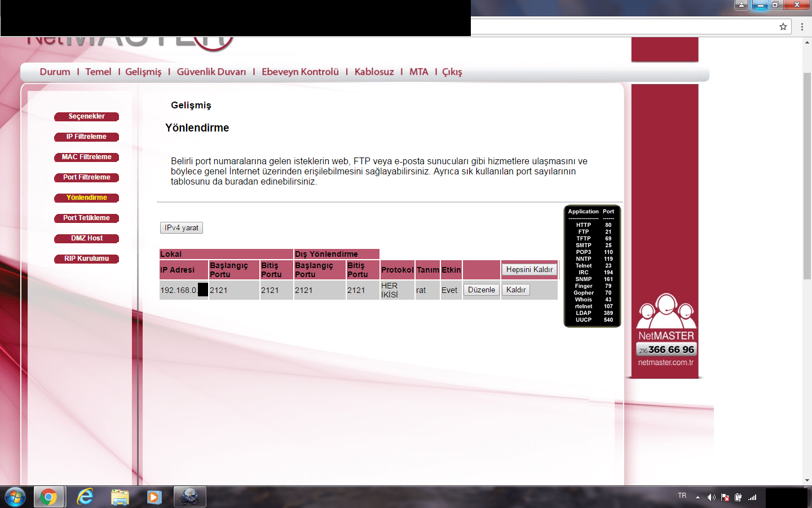
Task: Click the HTTP row in port list
Action: coord(593,225)
